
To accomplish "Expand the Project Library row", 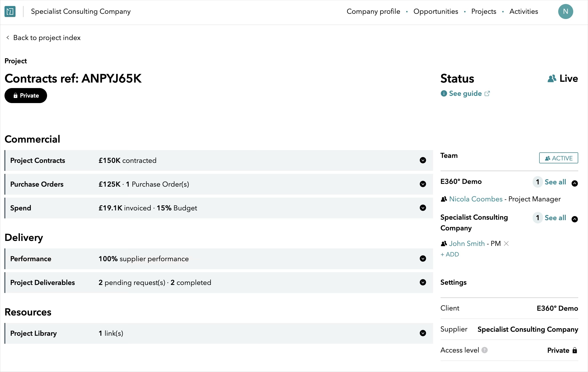I will click(x=423, y=333).
